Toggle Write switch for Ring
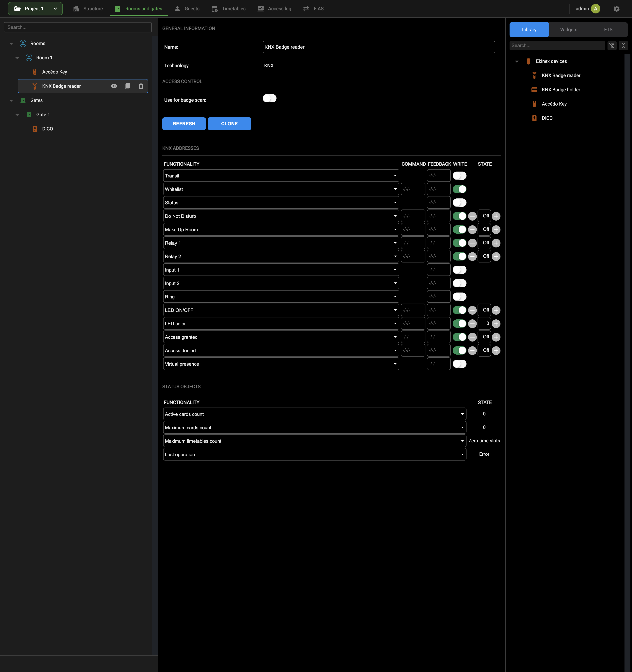The width and height of the screenshot is (632, 672). tap(459, 297)
